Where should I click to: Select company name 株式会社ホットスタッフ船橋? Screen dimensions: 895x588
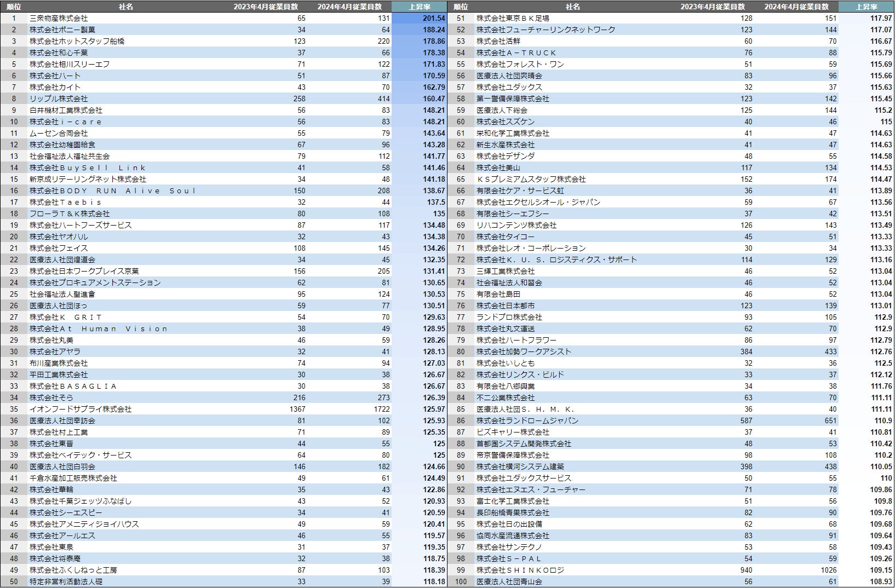point(126,41)
